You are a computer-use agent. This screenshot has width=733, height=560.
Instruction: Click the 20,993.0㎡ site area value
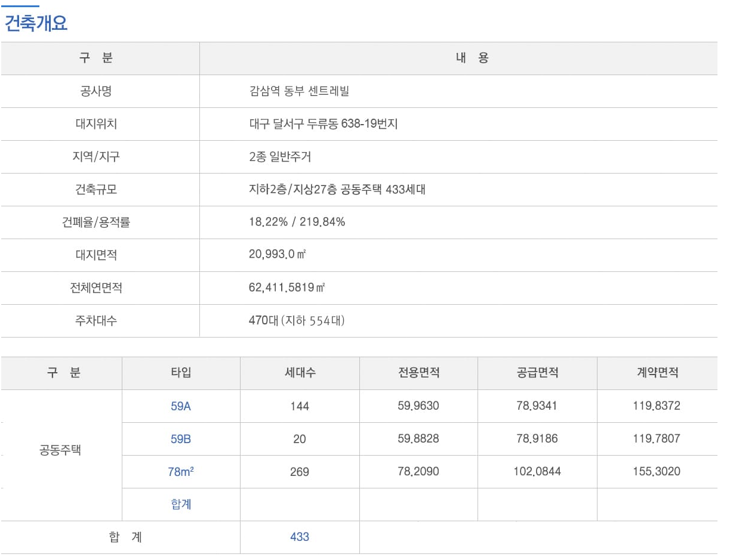[x=277, y=255]
